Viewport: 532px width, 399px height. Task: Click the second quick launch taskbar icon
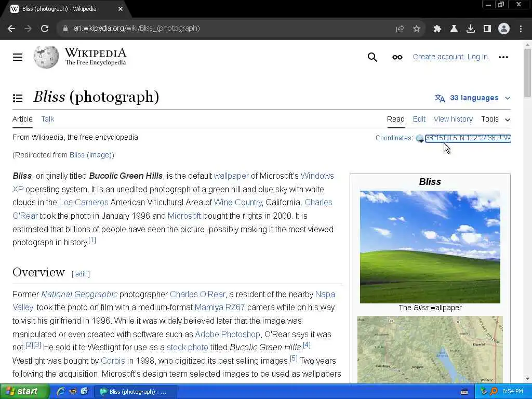[73, 391]
